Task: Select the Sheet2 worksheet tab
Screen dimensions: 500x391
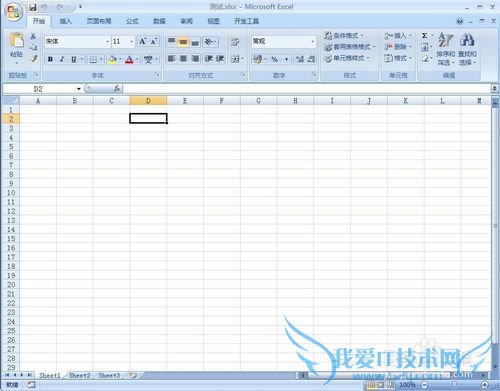Action: 79,376
